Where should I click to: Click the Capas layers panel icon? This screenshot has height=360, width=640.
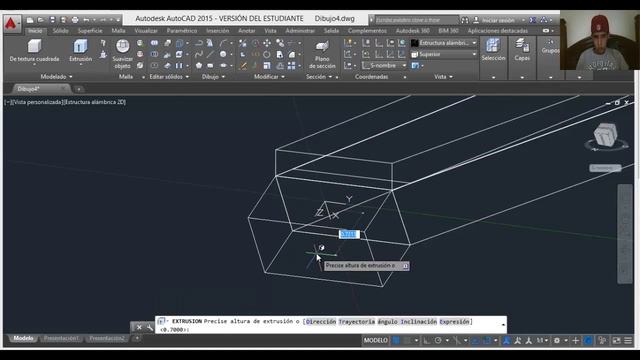(522, 45)
